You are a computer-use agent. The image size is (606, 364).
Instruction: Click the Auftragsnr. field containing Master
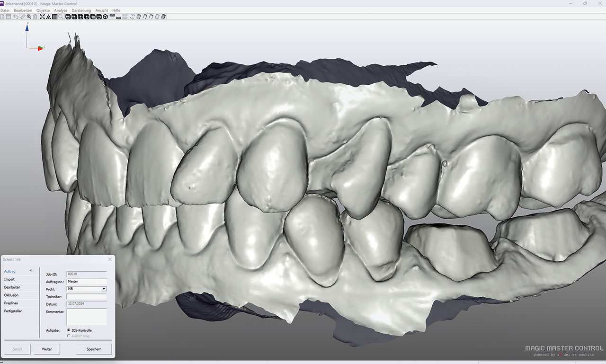coord(87,281)
